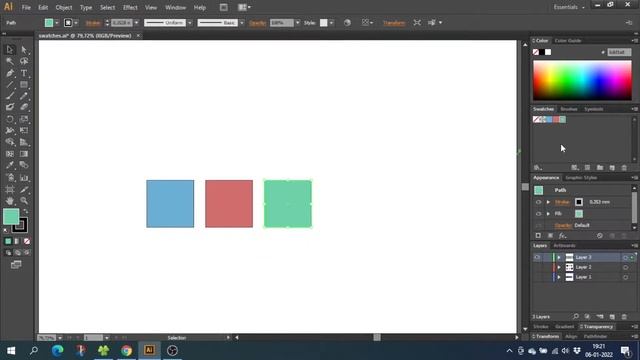Select the Pen tool
The width and height of the screenshot is (640, 360).
(10, 73)
